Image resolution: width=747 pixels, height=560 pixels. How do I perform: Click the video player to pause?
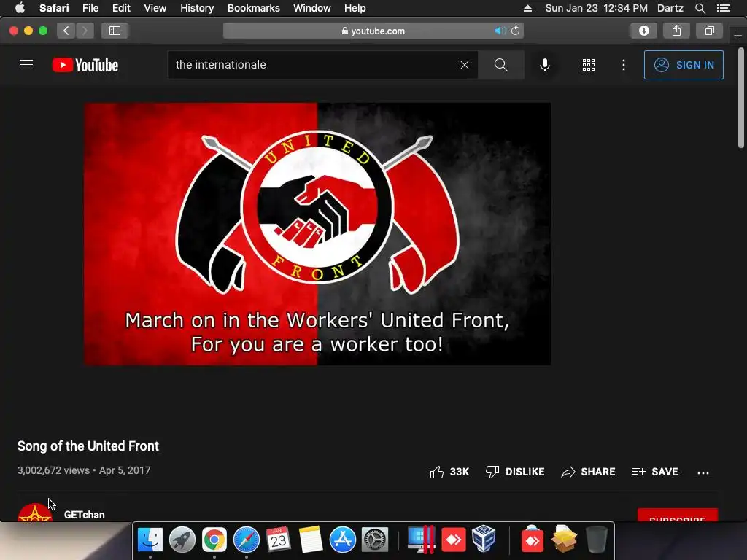[317, 234]
